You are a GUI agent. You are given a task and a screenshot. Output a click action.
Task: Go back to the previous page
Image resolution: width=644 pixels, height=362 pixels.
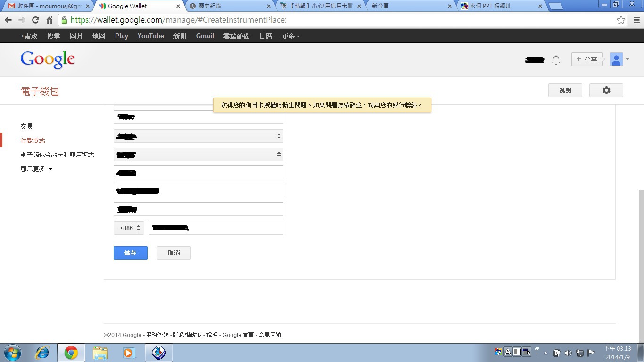point(8,20)
